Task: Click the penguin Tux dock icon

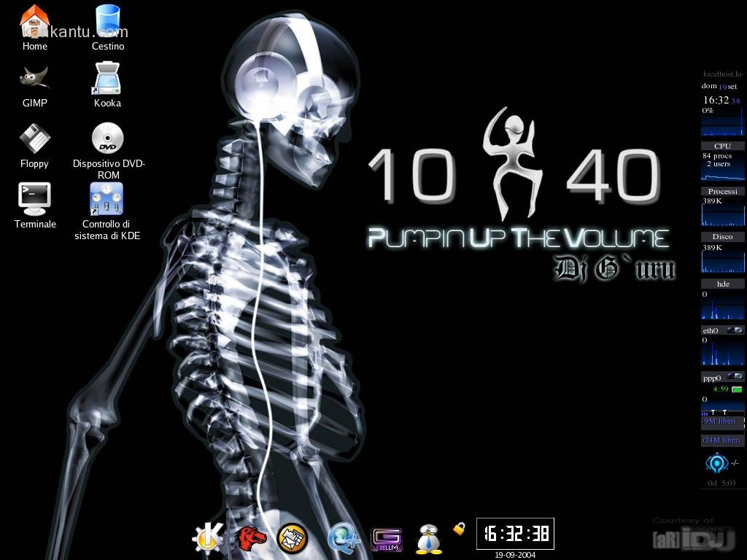Action: [429, 540]
